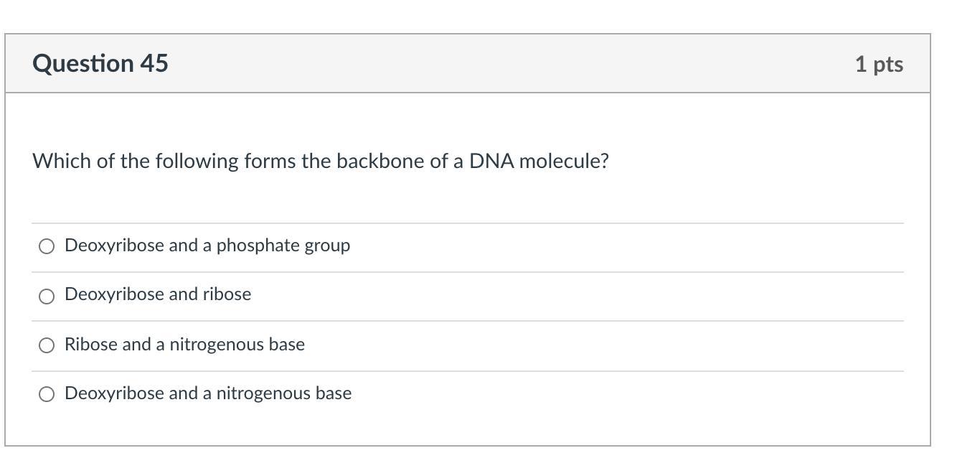Click the word "molecule?" ending the question

[x=564, y=161]
